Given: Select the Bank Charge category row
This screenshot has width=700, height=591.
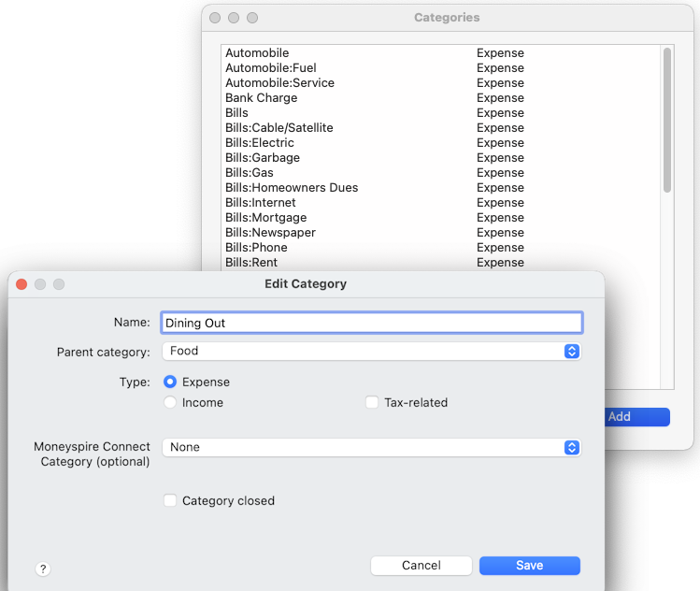Looking at the screenshot, I should coord(440,98).
